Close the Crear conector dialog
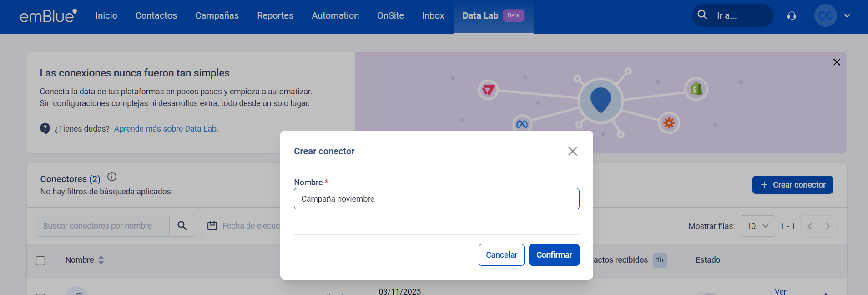The width and height of the screenshot is (868, 295). point(572,151)
